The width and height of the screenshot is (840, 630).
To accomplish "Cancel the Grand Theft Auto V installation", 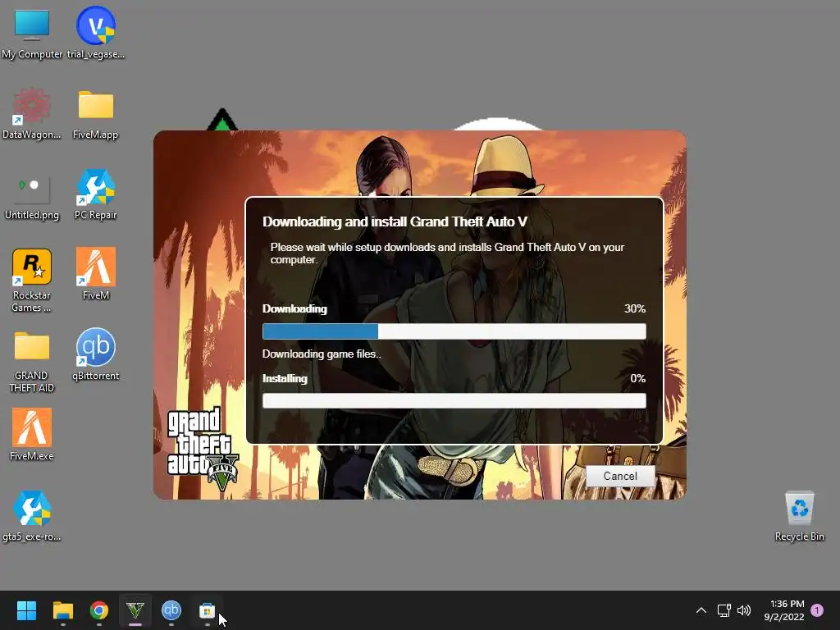I will (x=620, y=476).
